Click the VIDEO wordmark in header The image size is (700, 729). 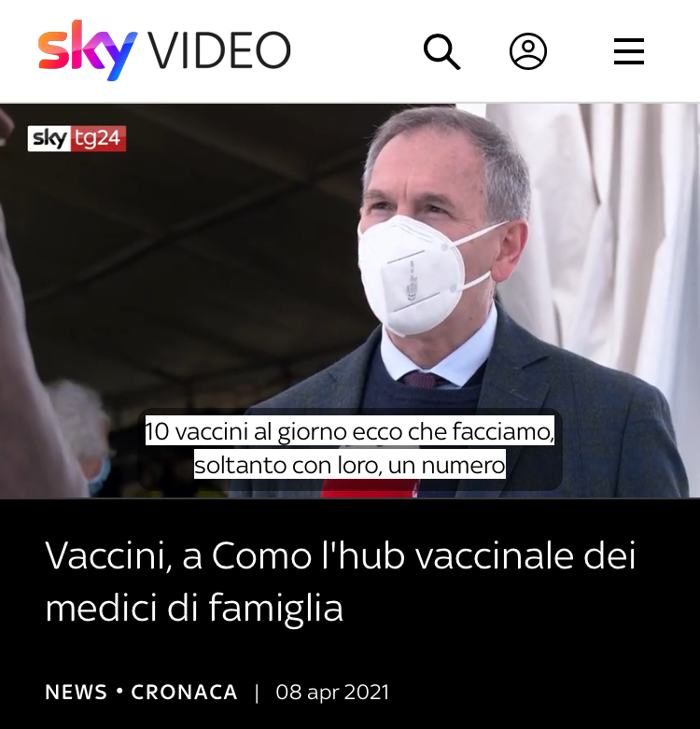(219, 49)
